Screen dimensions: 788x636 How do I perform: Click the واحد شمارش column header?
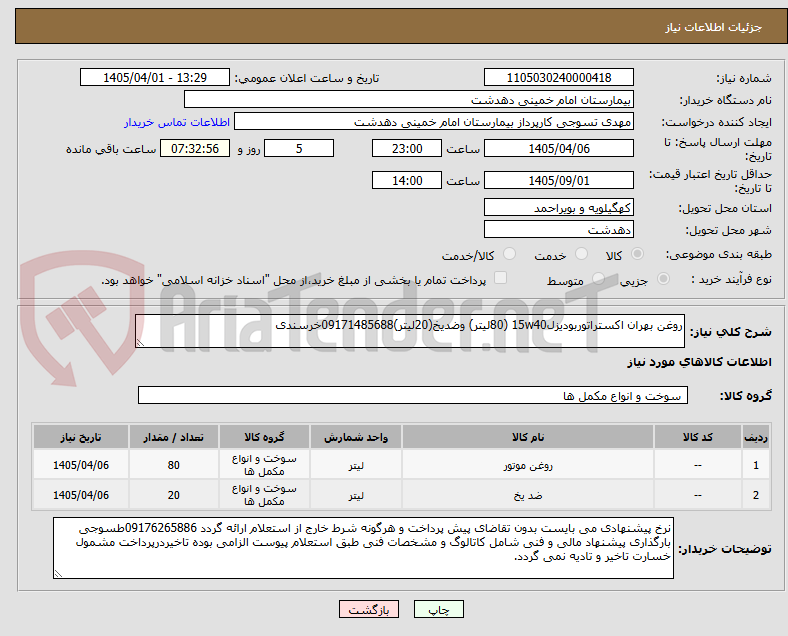pos(356,437)
